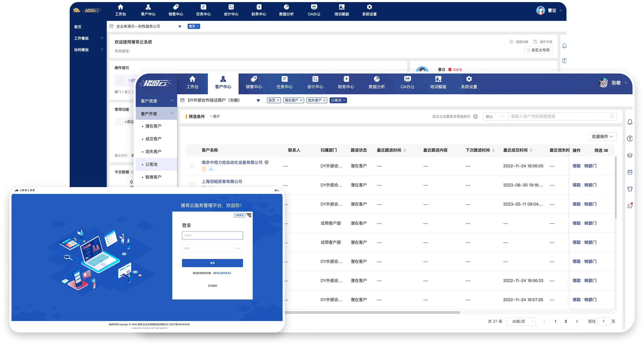Open 工作台 in the 曹议 back window
The image size is (644, 345).
click(x=120, y=10)
